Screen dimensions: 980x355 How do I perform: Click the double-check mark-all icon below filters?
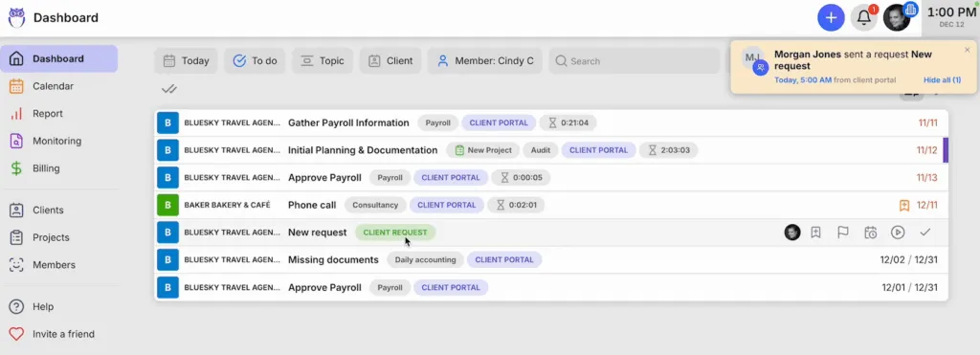168,89
